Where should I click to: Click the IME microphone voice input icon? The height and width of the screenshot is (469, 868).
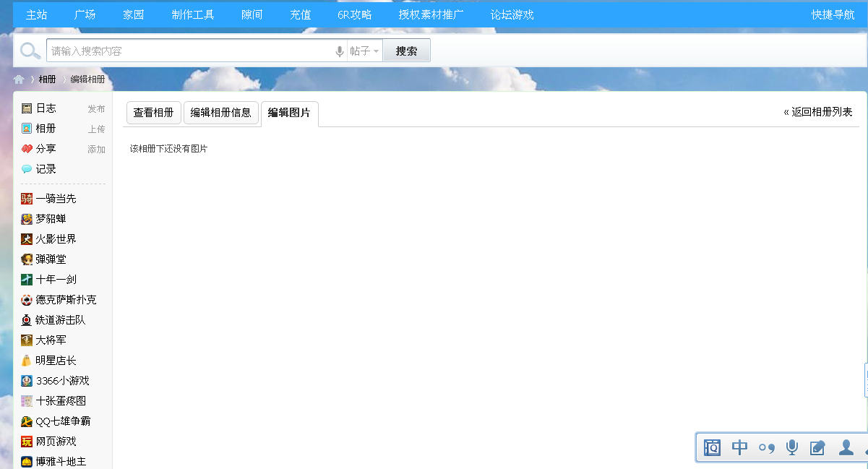pos(792,447)
